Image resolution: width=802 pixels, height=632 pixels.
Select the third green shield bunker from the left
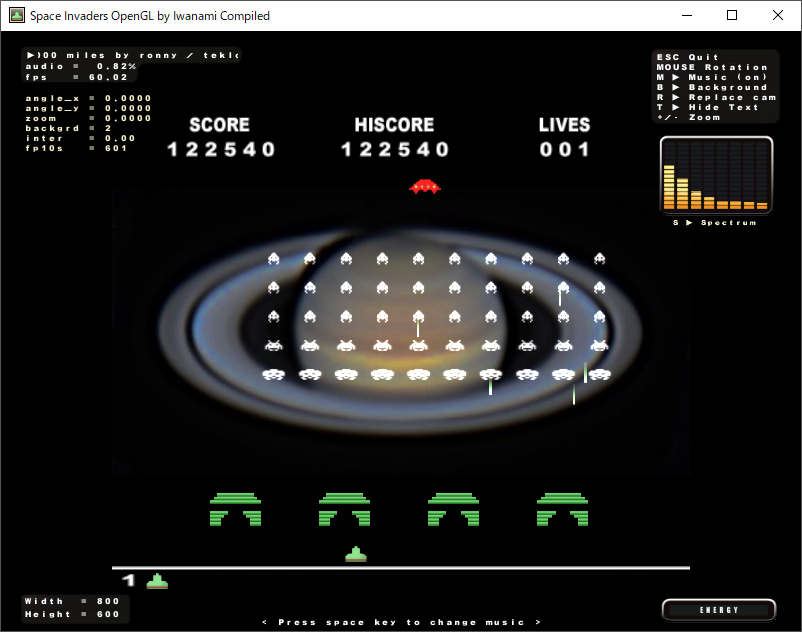(x=453, y=509)
